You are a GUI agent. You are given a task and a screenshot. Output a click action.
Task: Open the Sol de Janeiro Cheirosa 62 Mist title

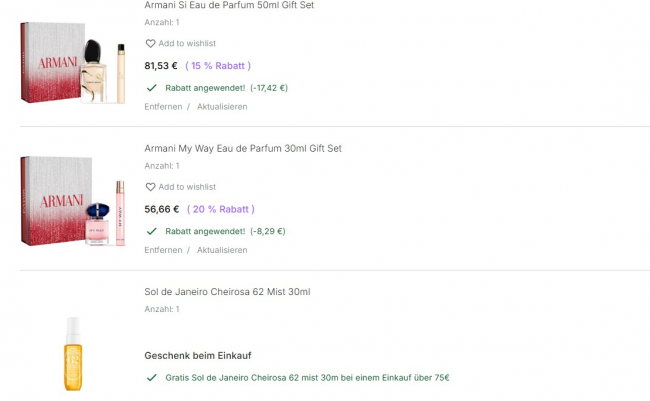pyautogui.click(x=227, y=292)
